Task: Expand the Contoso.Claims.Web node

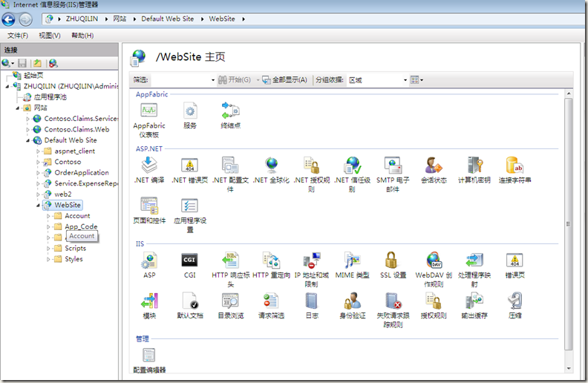Action: [x=27, y=130]
